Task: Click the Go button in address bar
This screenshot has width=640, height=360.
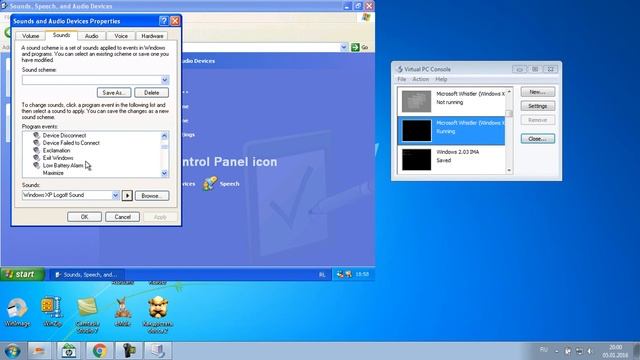Action: [x=360, y=47]
